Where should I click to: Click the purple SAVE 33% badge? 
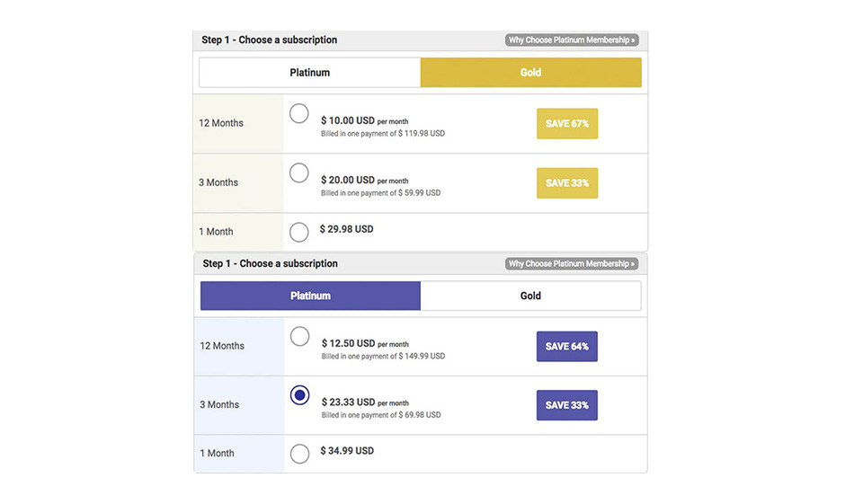pyautogui.click(x=567, y=405)
